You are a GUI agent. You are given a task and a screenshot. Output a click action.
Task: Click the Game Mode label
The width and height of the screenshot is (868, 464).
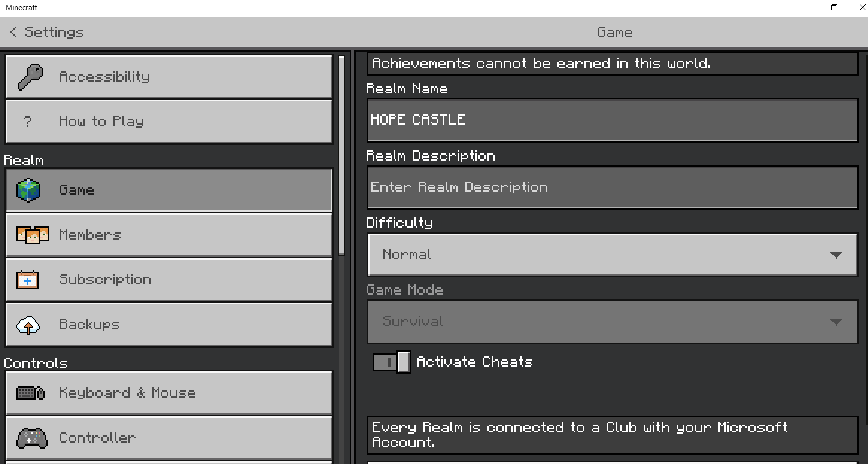point(404,290)
